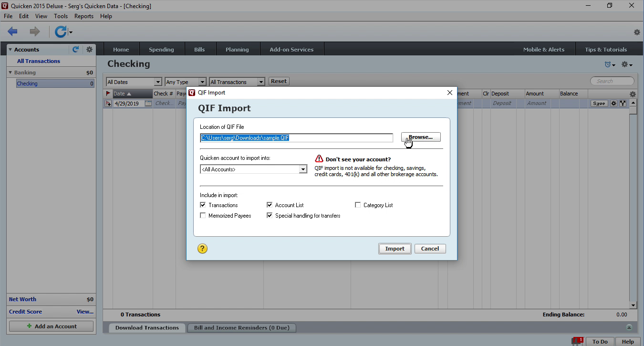This screenshot has width=644, height=346.
Task: Switch to the Bills tab
Action: (199, 49)
